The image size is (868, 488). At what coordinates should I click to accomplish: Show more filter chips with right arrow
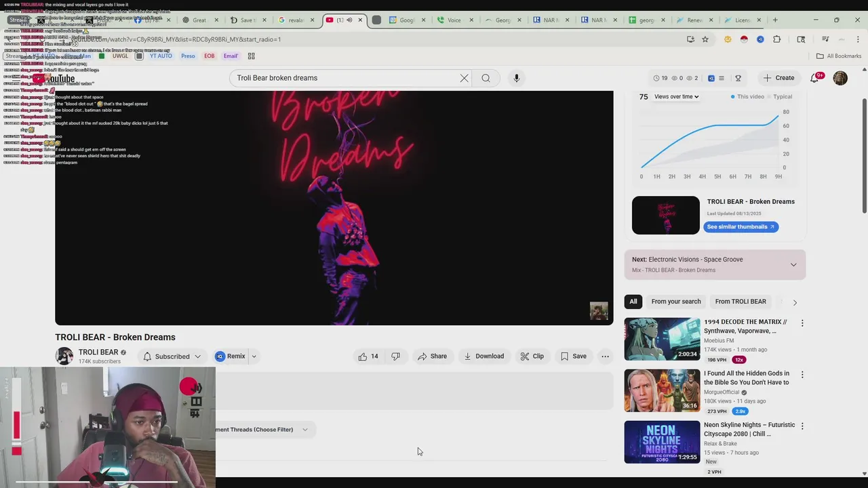click(x=795, y=302)
